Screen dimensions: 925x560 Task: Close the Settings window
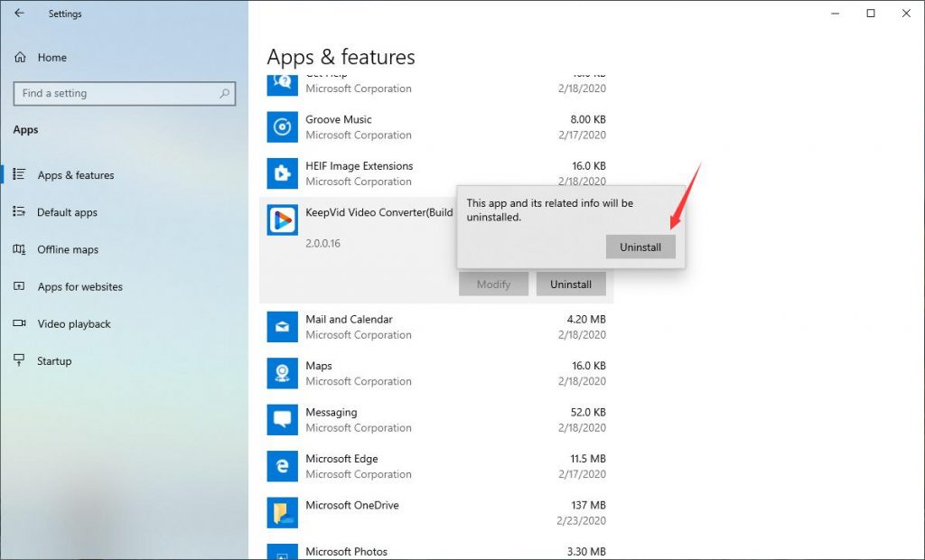906,13
